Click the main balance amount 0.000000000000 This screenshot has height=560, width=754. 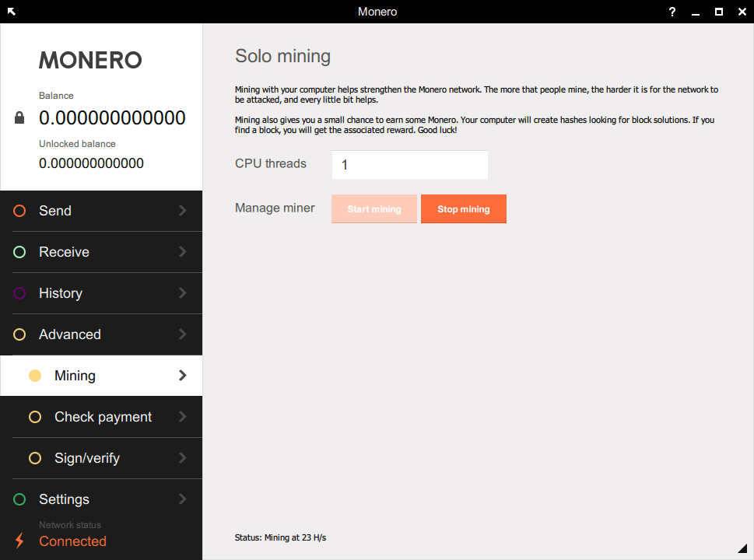click(x=112, y=117)
